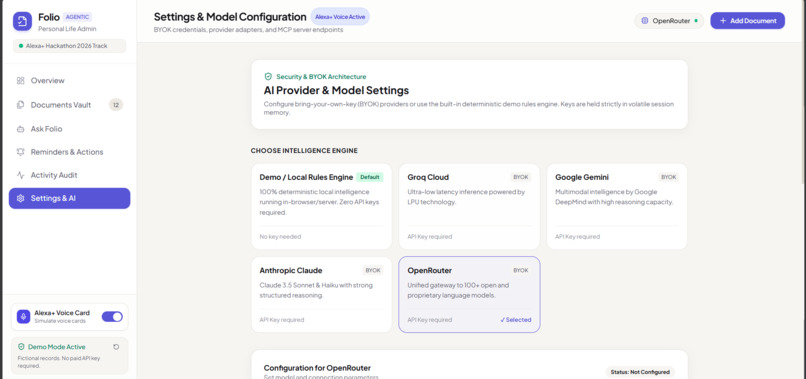Click the BYOK tag on Groq Cloud

521,177
